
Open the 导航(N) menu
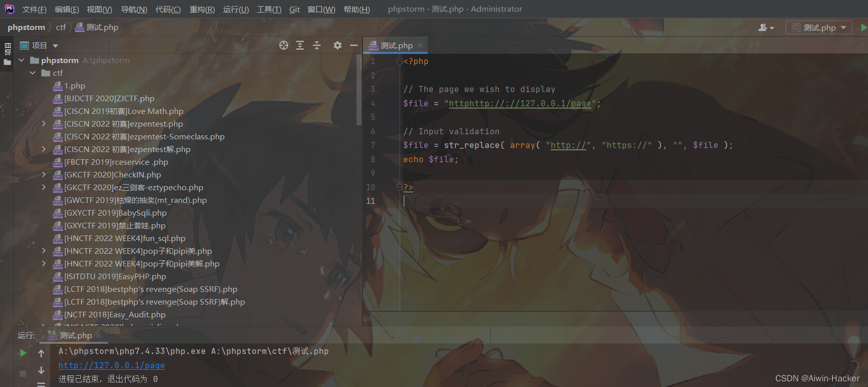[134, 9]
